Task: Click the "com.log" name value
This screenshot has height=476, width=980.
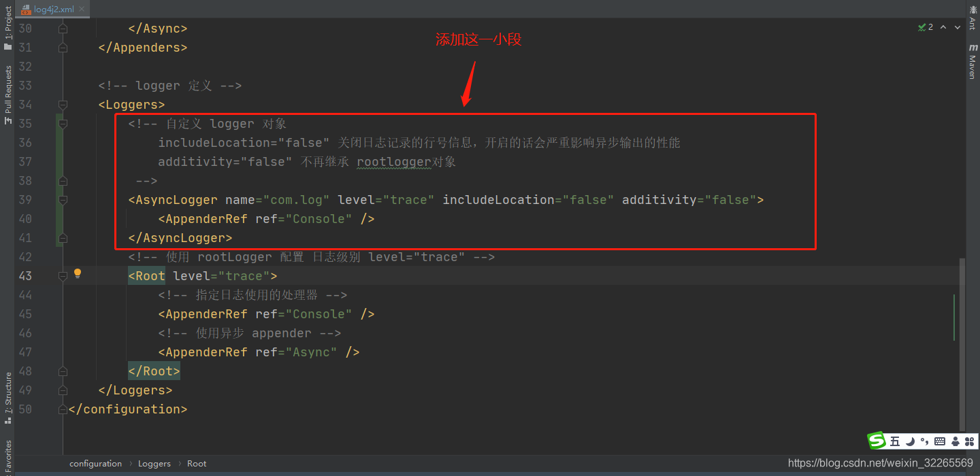Action: tap(297, 200)
